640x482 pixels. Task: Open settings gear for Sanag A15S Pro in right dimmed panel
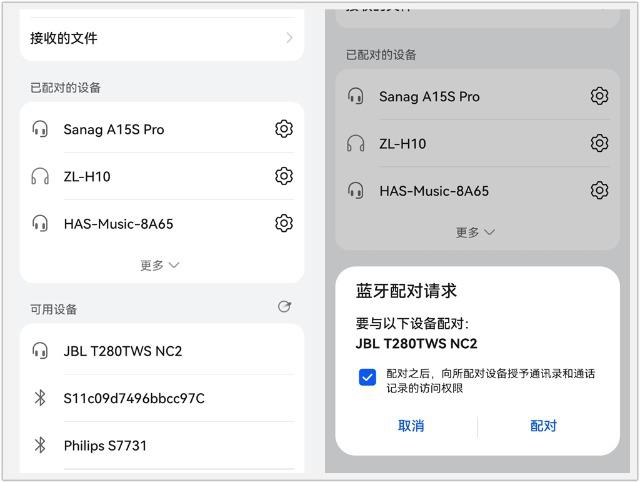point(599,96)
